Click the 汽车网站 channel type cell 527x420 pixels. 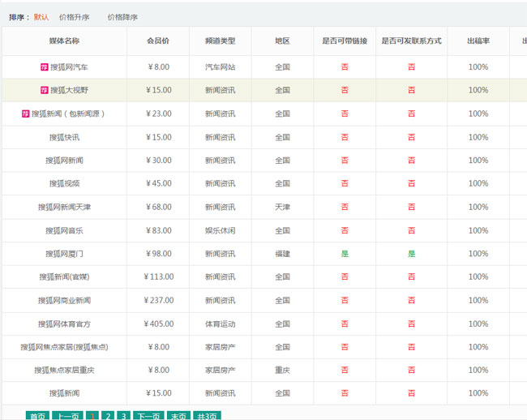pos(221,67)
